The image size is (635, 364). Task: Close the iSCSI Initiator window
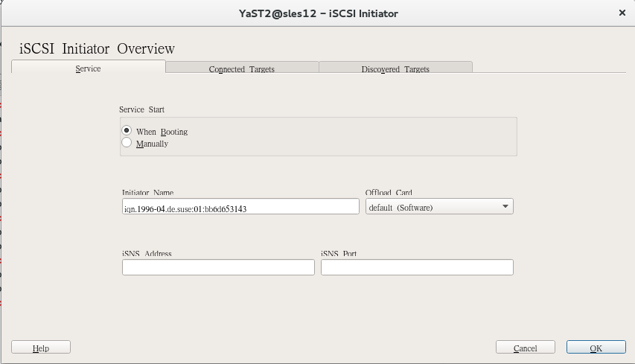pyautogui.click(x=622, y=13)
